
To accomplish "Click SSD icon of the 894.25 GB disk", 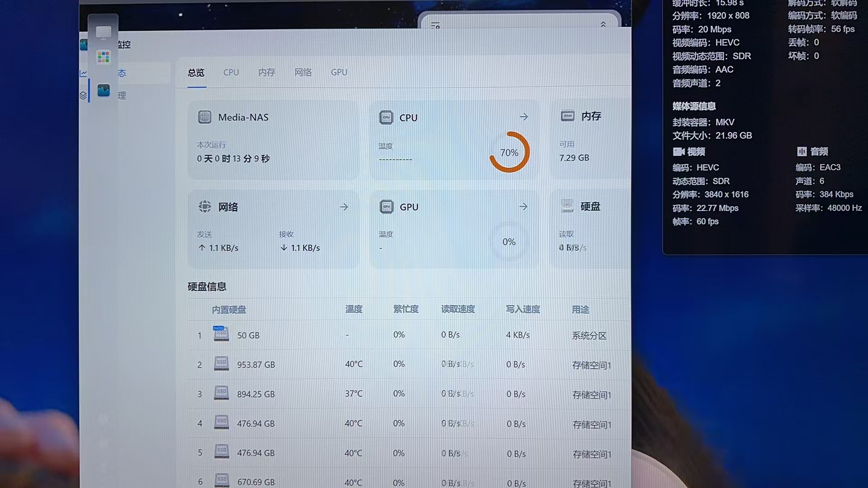I will [x=221, y=393].
